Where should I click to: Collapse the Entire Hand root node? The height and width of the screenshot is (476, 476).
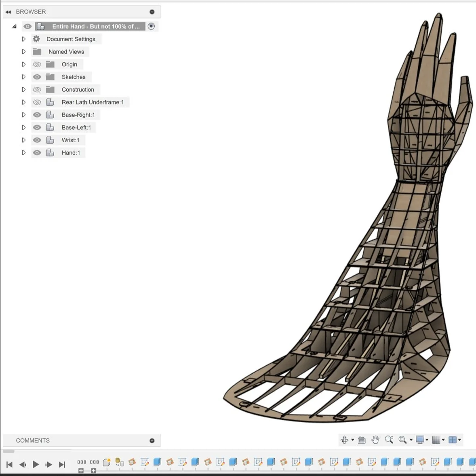pos(14,26)
